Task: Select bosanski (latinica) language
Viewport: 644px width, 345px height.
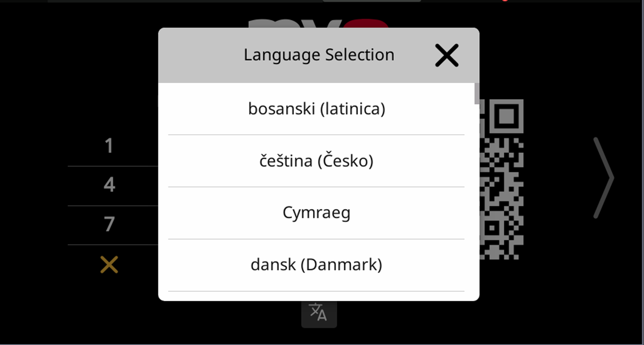Action: (316, 108)
